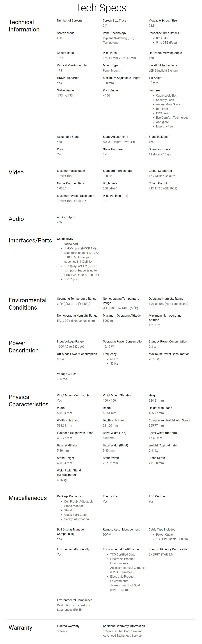202x644 pixels.
Task: Click the Environmental Conditions section heading
Action: coord(27,304)
